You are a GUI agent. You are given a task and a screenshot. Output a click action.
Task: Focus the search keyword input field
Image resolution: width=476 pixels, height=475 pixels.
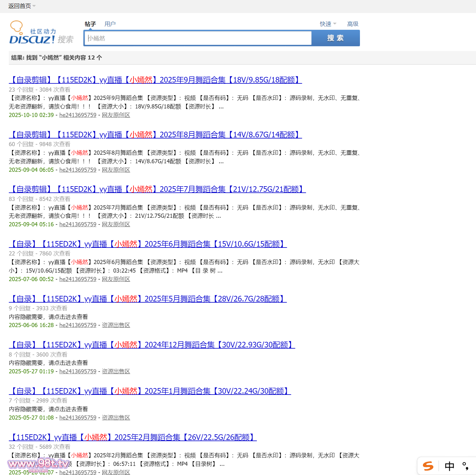[198, 38]
